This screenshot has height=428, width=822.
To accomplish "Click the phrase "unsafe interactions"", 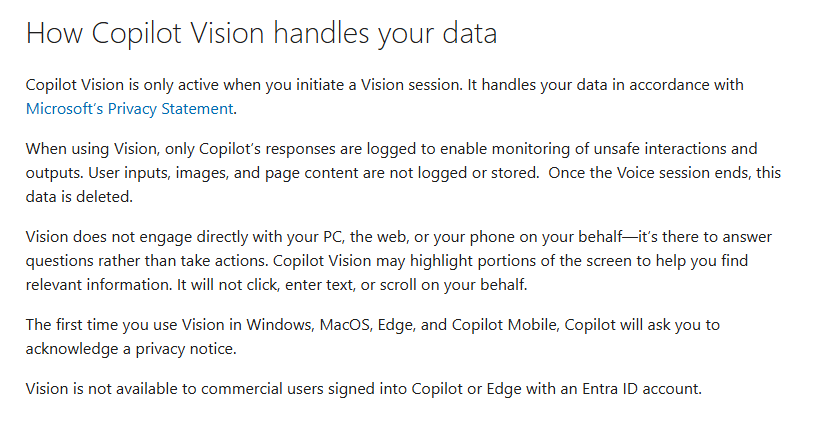I will pyautogui.click(x=676, y=149).
